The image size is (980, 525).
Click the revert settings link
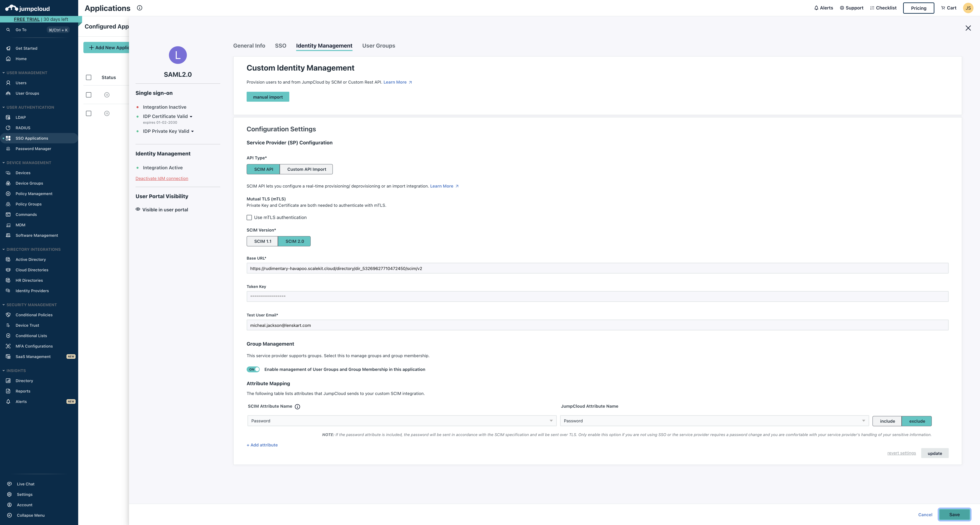tap(901, 453)
